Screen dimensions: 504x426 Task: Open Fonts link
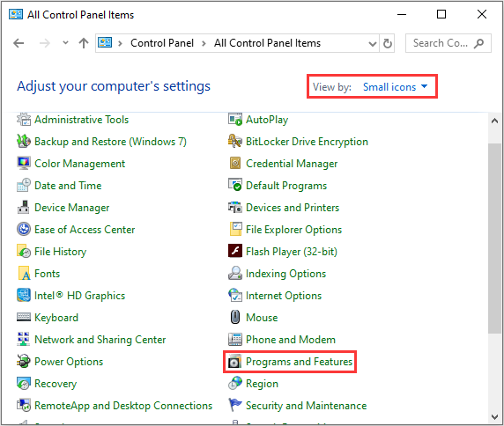point(48,274)
